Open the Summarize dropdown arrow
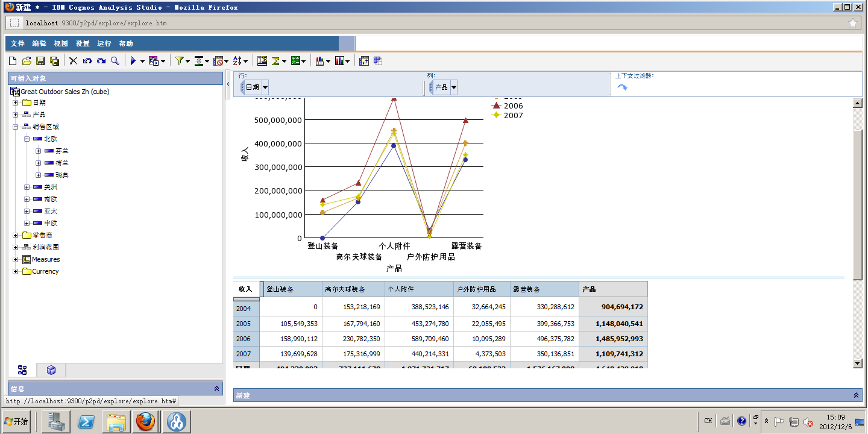This screenshot has height=434, width=868. (284, 61)
